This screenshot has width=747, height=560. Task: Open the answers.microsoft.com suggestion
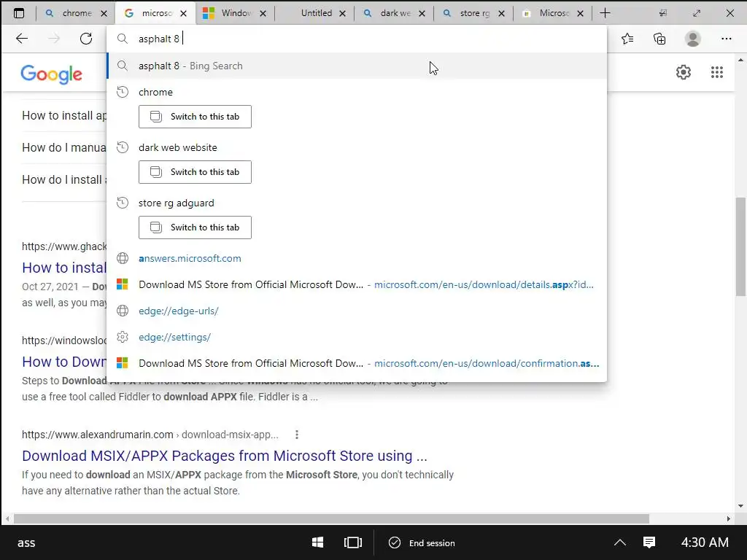357,258
